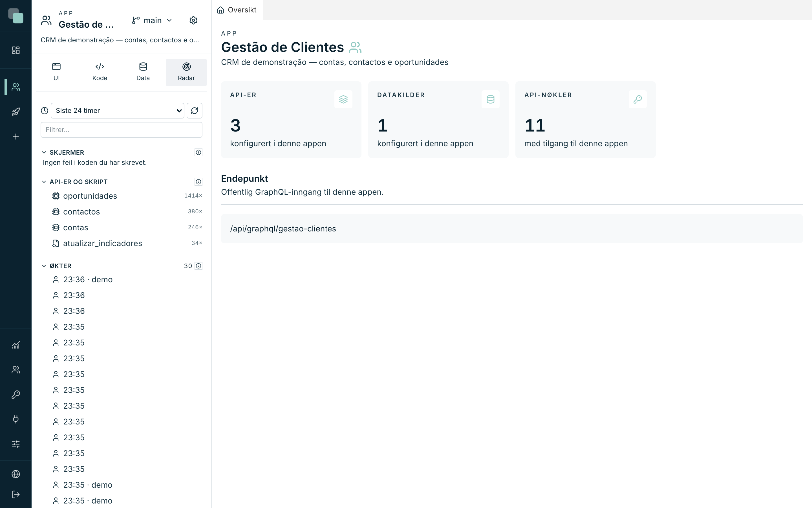Click the 34× call count
Viewport: 812px width, 508px height.
point(197,243)
